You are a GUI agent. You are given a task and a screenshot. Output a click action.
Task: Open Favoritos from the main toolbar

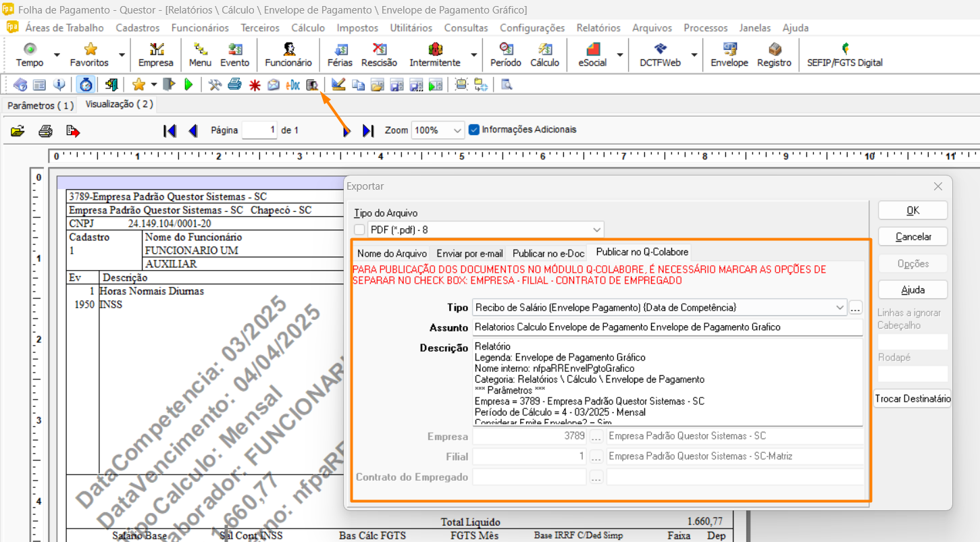(x=89, y=55)
